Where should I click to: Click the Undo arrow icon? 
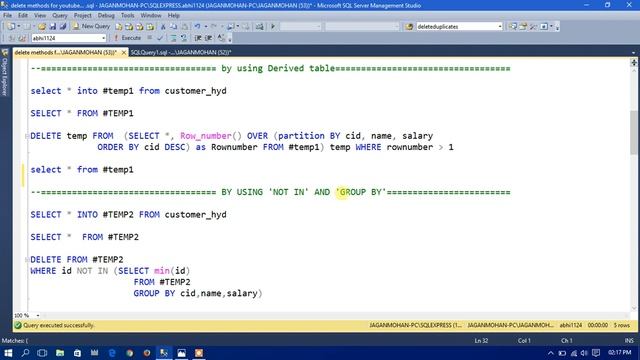[x=198, y=27]
